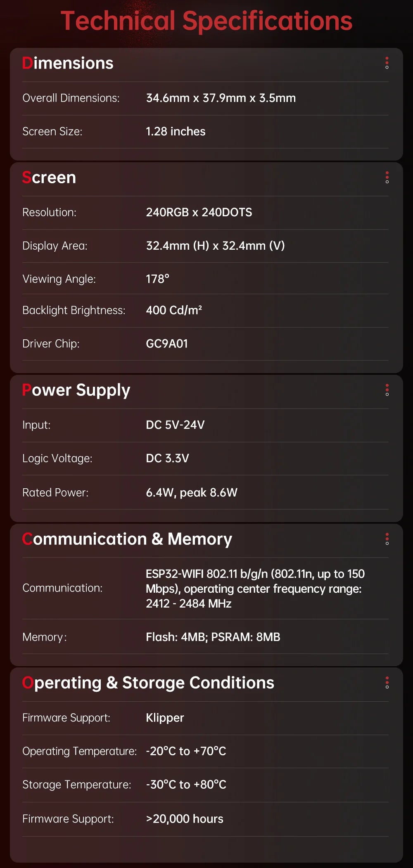Click the Overall Dimensions value 34.6mm x 37.9mm x 3.5mm
The width and height of the screenshot is (413, 868).
click(221, 98)
